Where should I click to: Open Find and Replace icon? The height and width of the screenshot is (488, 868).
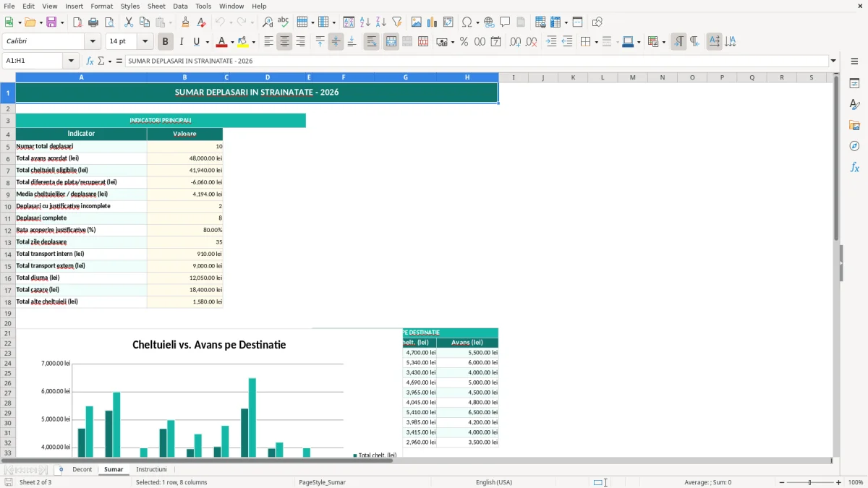point(267,22)
